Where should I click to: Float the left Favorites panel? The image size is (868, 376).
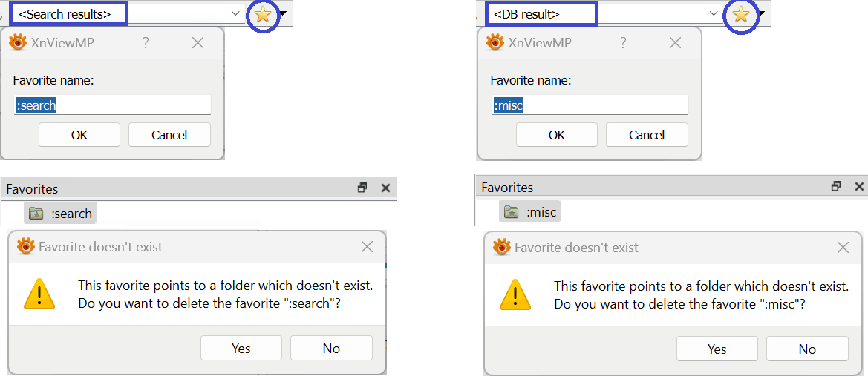click(362, 188)
